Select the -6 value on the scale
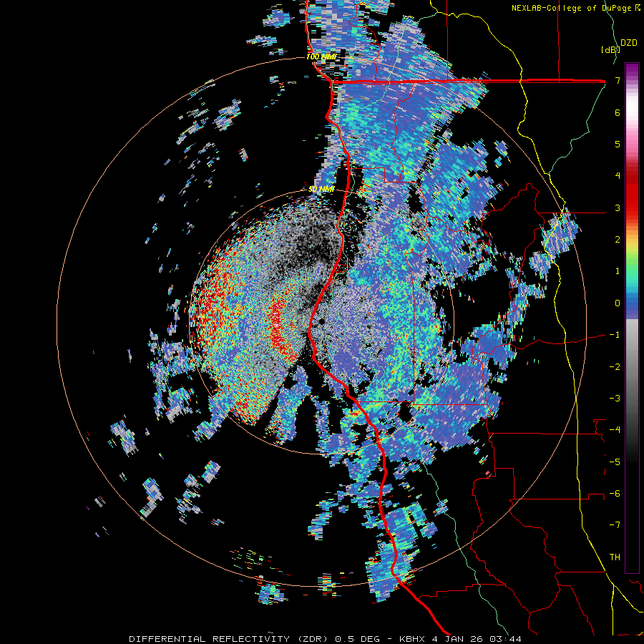 click(x=615, y=494)
